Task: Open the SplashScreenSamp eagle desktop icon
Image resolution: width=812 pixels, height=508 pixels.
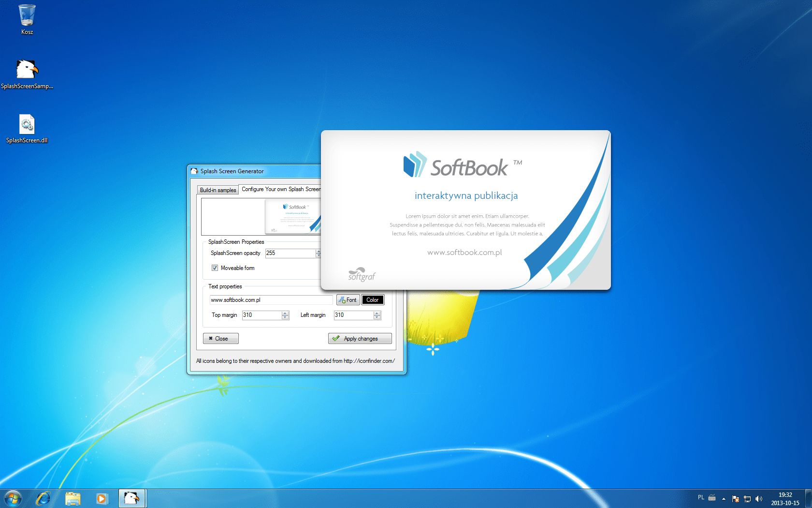Action: tap(27, 70)
